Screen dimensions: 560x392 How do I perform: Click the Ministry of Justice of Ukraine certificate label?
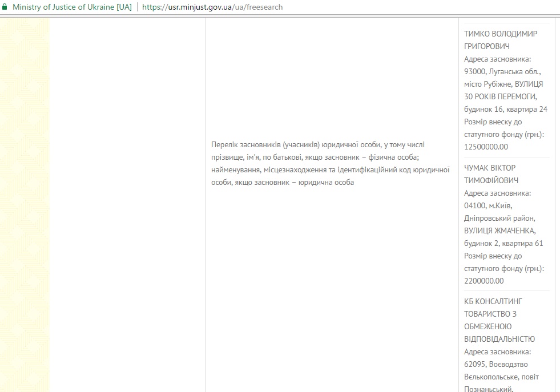click(x=72, y=7)
